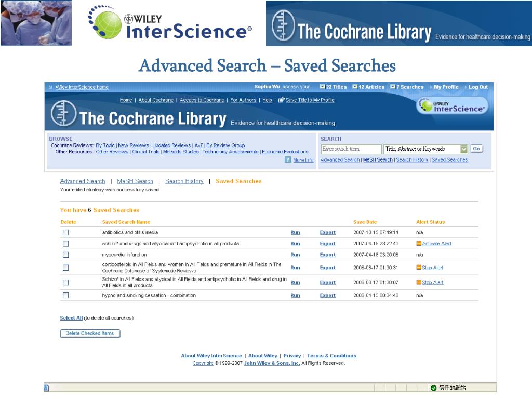Switch to the MeSH Search tab
This screenshot has width=532, height=399.
click(x=135, y=181)
